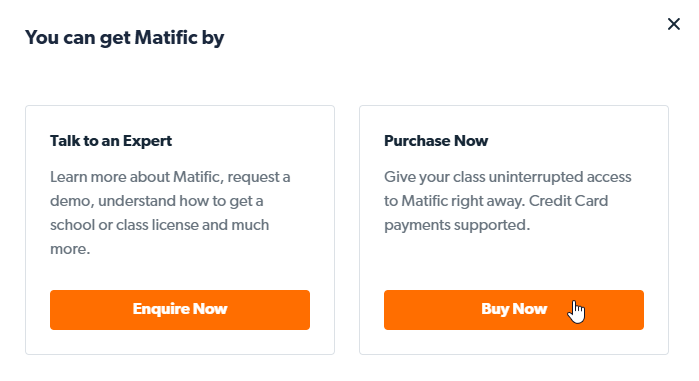This screenshot has width=699, height=381.
Task: Click the 'Talk to an Expert' heading
Action: point(111,141)
